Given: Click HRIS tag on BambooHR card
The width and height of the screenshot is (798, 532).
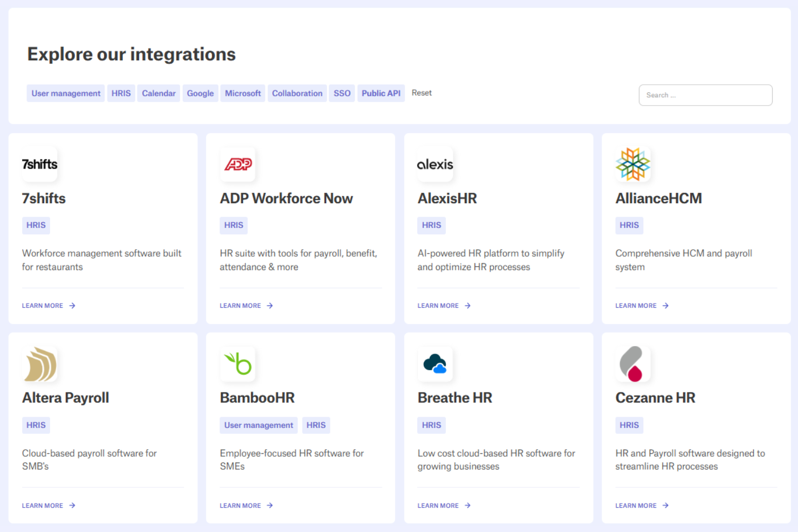Looking at the screenshot, I should [x=316, y=425].
